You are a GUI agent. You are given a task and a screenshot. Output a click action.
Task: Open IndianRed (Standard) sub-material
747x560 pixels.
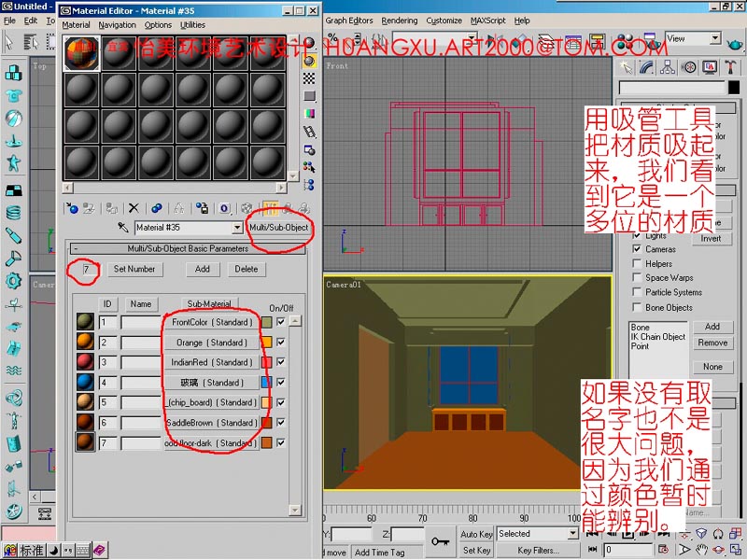point(212,362)
